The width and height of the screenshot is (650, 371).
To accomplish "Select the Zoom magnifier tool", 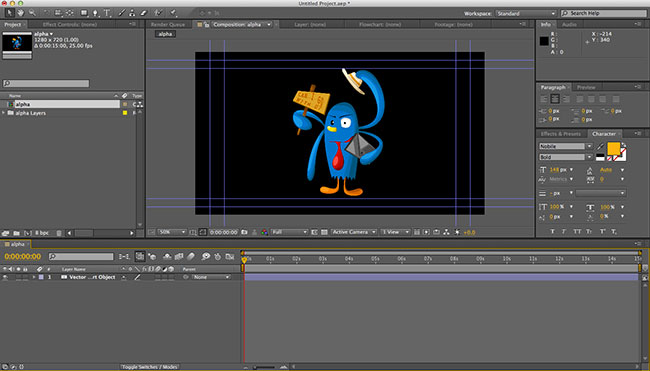I will (x=32, y=13).
